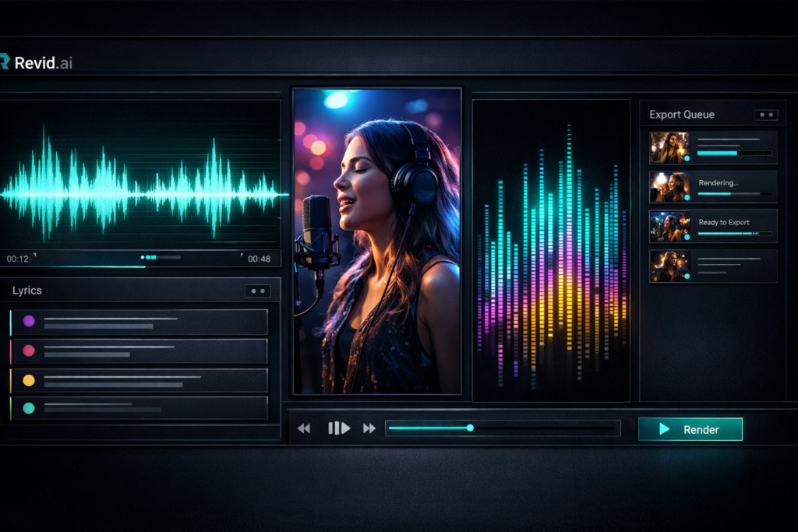The width and height of the screenshot is (798, 532).
Task: Click the waveform timeline position marker
Action: click(149, 257)
